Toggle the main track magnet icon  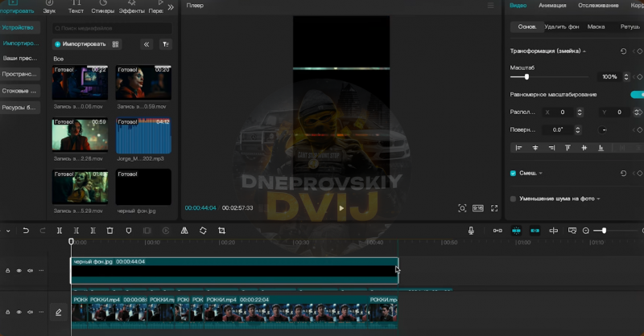tap(497, 231)
